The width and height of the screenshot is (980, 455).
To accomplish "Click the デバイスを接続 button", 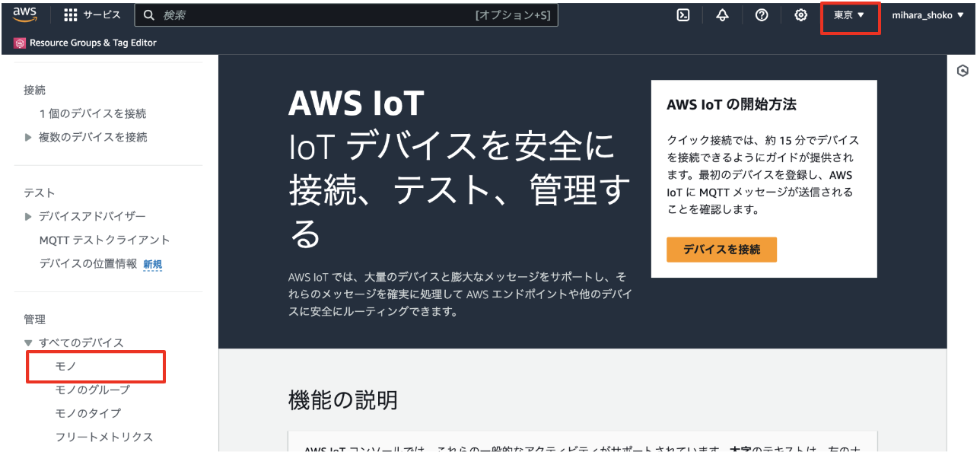I will tap(721, 250).
